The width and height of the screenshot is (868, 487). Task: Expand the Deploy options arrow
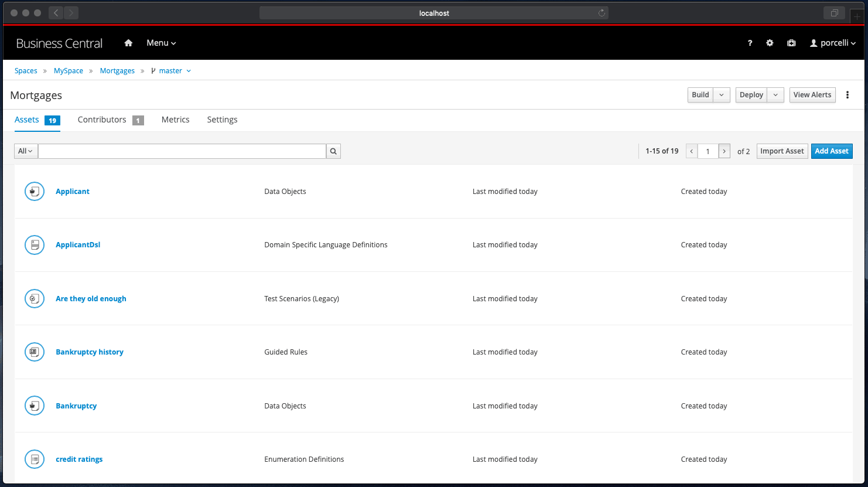coord(775,95)
